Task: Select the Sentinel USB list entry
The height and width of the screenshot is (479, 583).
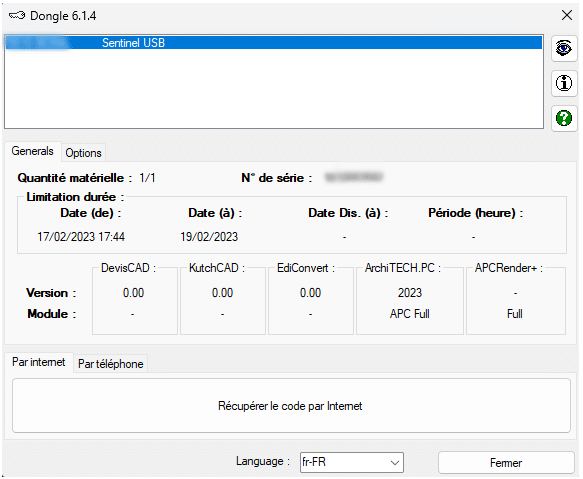Action: pos(274,43)
